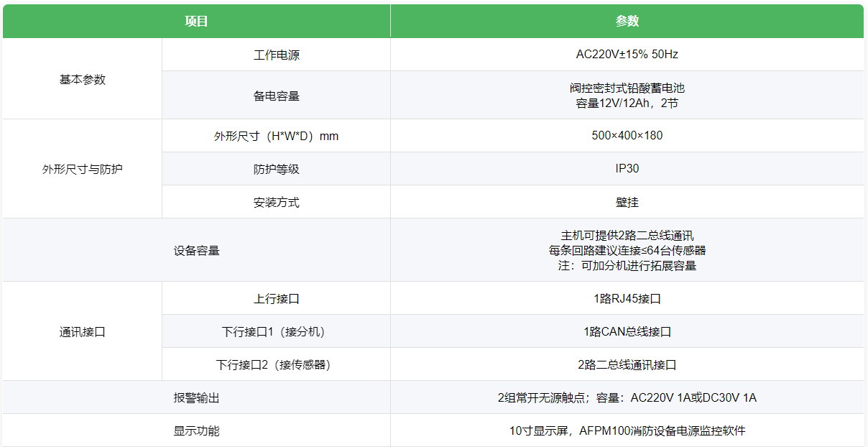The image size is (868, 447).
Task: Click the 项目 column header
Action: tap(197, 21)
